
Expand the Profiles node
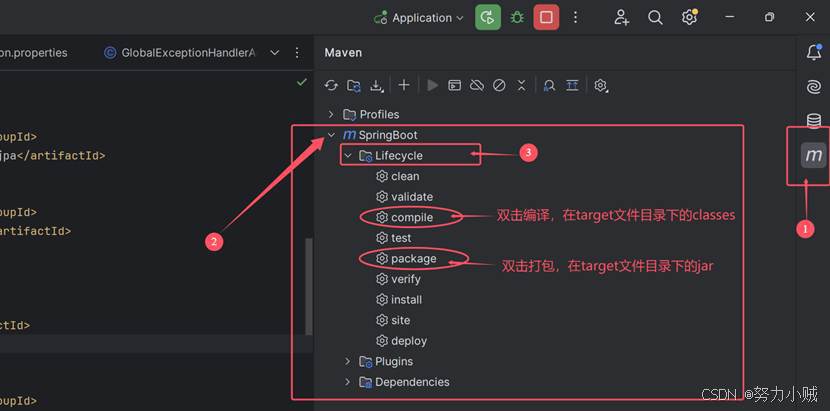tap(332, 115)
